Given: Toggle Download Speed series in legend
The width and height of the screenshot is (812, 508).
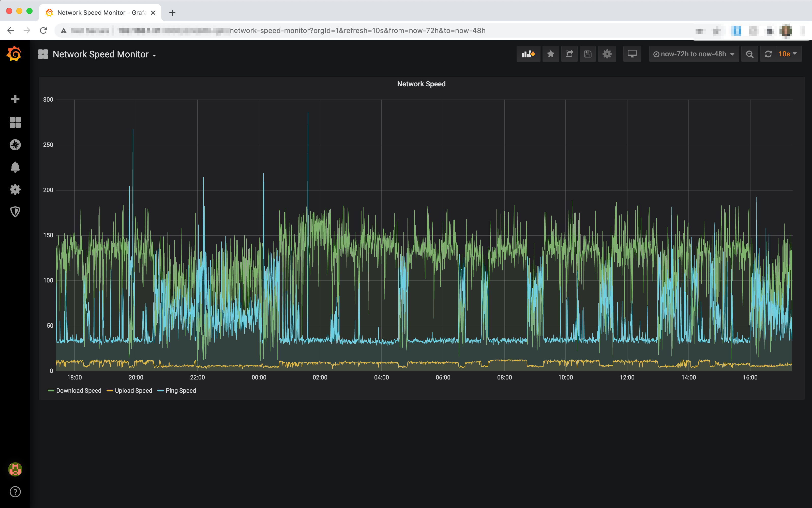Looking at the screenshot, I should [x=79, y=391].
